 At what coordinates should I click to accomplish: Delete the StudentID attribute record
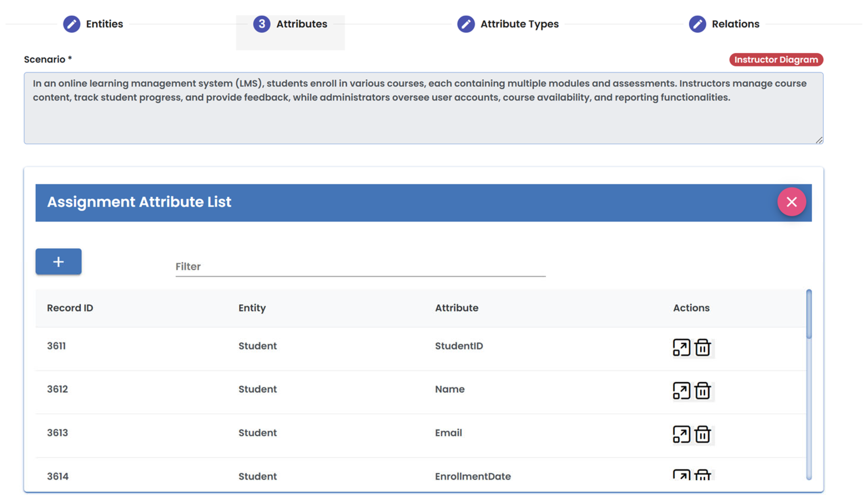[x=702, y=347]
